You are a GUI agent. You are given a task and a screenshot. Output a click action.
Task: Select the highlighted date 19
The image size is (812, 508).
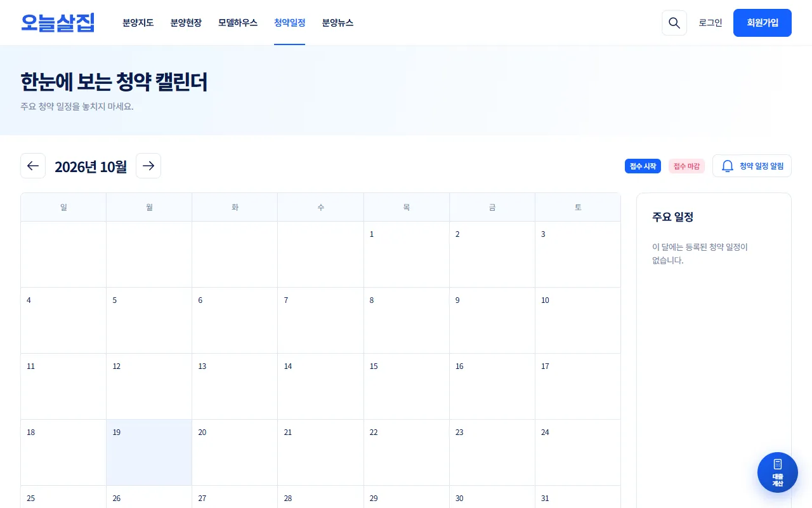click(x=149, y=452)
